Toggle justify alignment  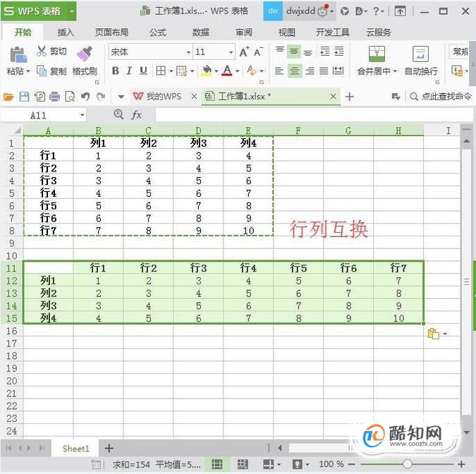[324, 71]
